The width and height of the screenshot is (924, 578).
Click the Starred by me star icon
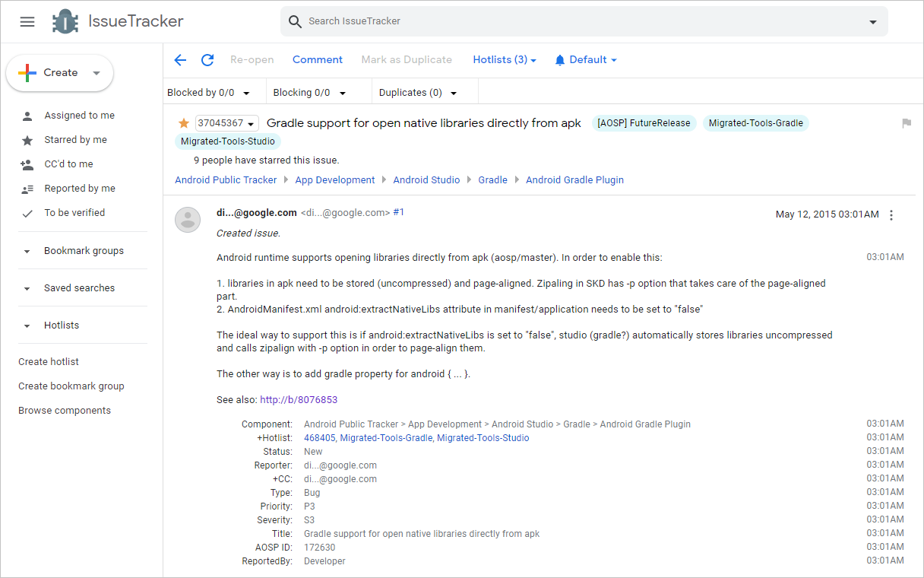27,141
